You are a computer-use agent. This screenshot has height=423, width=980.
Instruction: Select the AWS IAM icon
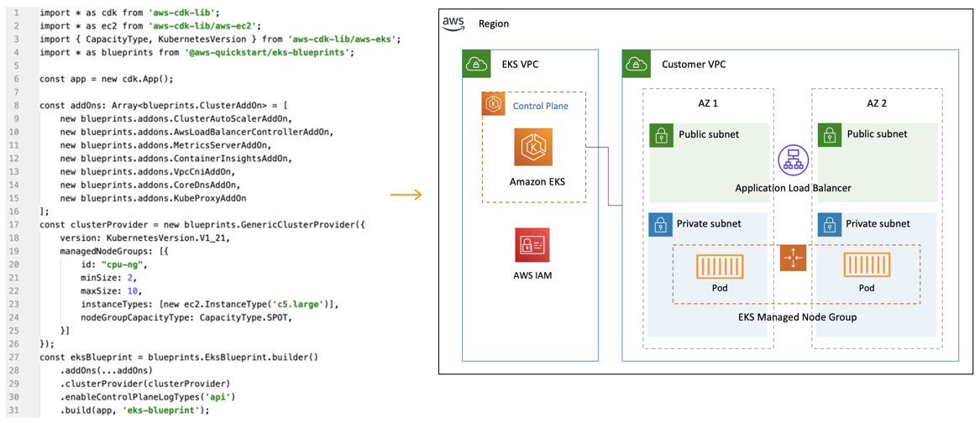(x=532, y=244)
